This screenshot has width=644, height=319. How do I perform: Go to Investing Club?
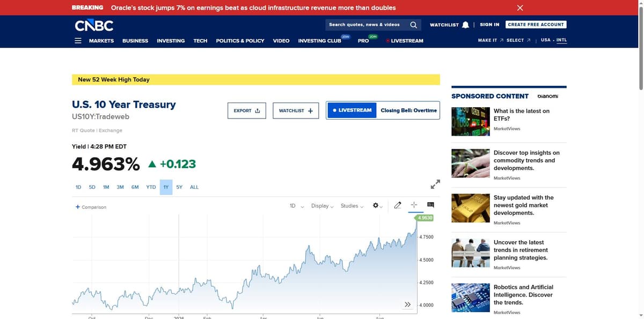point(319,41)
